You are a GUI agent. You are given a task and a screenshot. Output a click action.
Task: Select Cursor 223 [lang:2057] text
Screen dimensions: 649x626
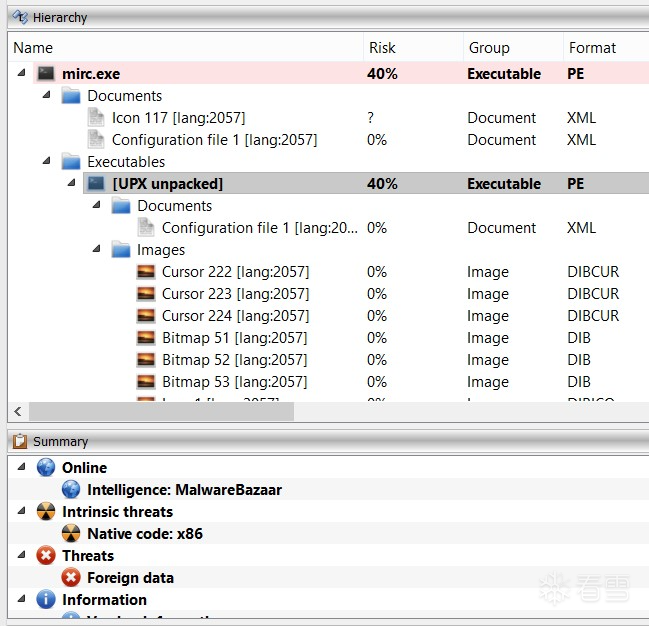(x=236, y=294)
